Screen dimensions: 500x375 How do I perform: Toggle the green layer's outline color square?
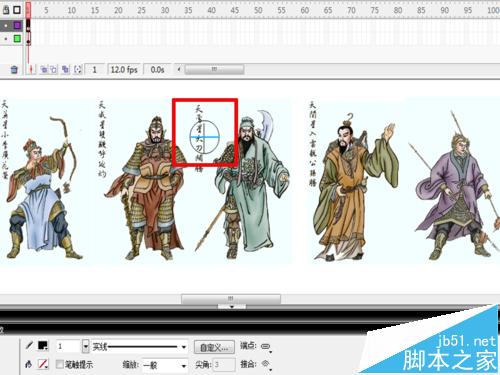(x=17, y=39)
